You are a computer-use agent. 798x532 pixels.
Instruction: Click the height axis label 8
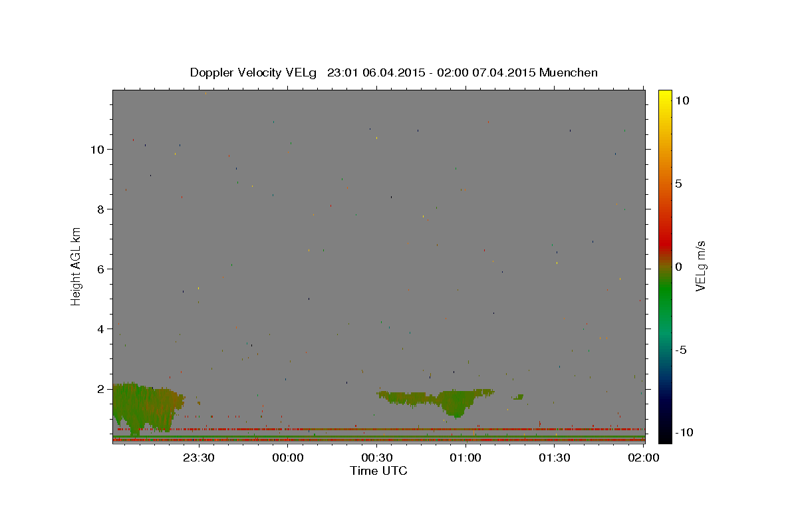pos(101,209)
